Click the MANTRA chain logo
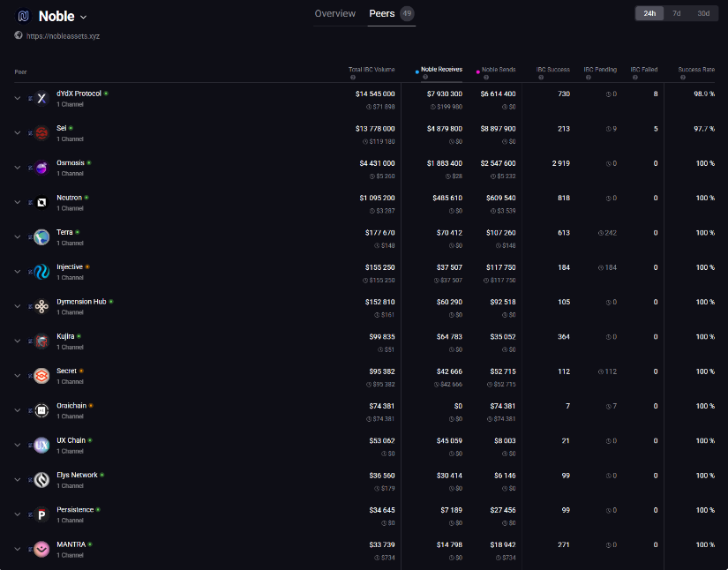 (41, 549)
